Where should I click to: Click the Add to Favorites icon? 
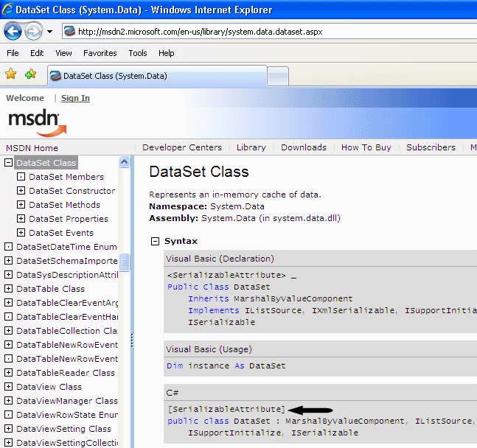click(30, 74)
